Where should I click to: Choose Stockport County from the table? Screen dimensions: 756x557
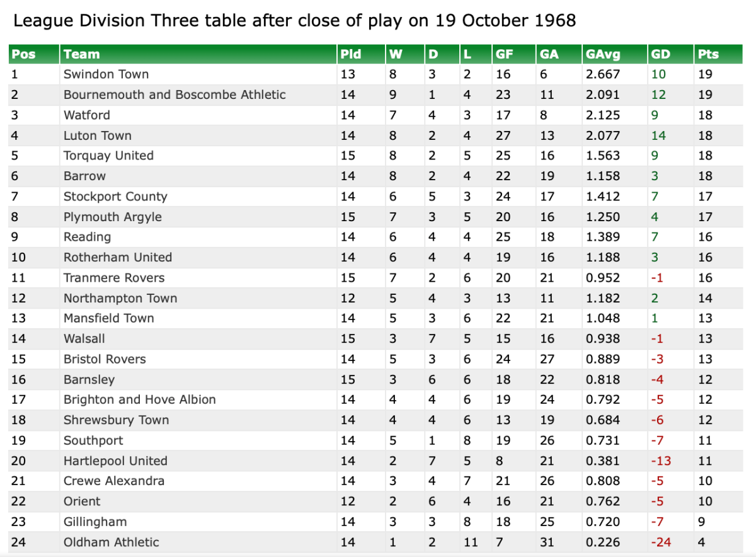coord(115,197)
